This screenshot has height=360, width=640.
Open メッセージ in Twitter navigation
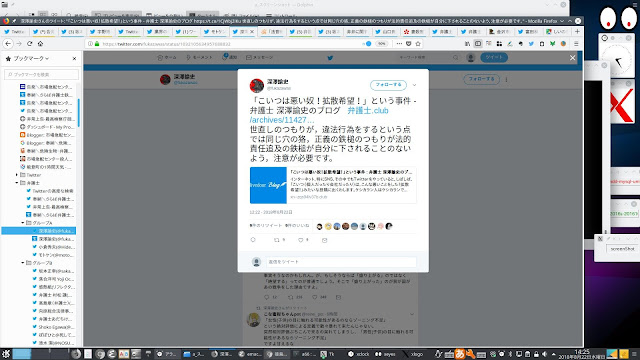(260, 58)
